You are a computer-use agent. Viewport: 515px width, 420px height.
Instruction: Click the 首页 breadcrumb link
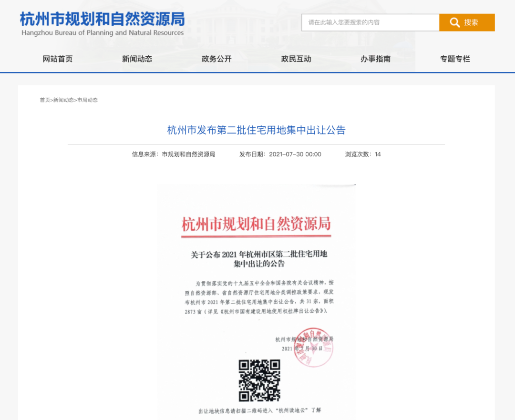coord(45,100)
